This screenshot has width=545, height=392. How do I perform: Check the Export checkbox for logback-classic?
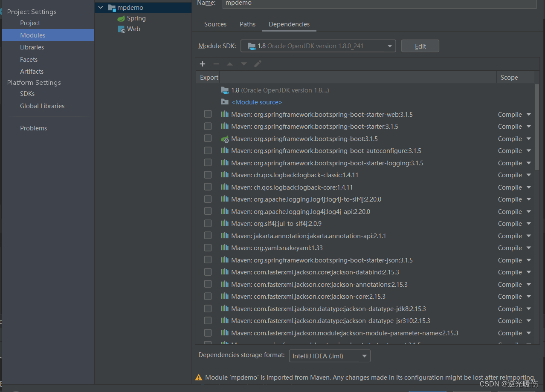pos(208,175)
